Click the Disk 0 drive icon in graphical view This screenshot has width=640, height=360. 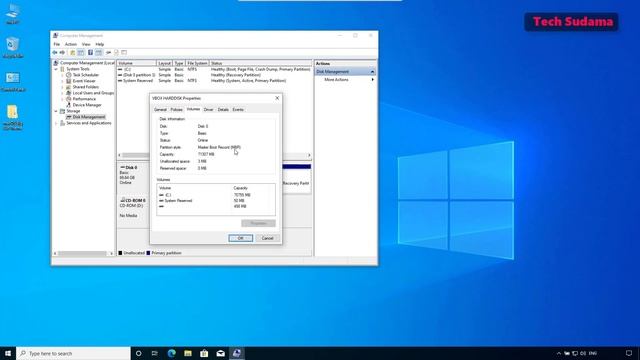122,167
